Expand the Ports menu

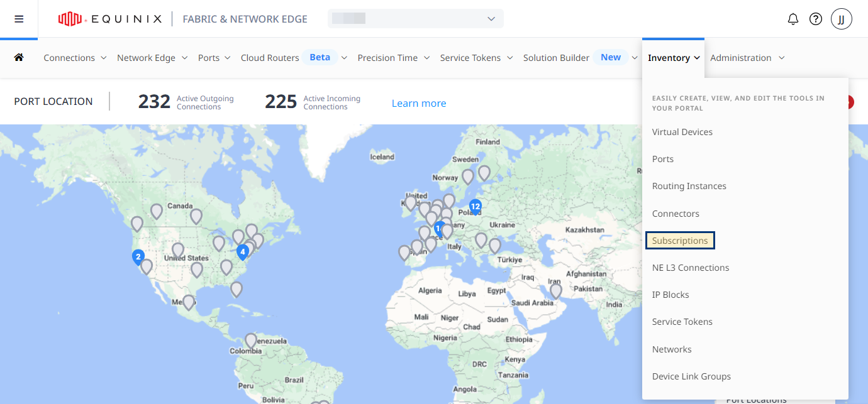click(x=214, y=58)
